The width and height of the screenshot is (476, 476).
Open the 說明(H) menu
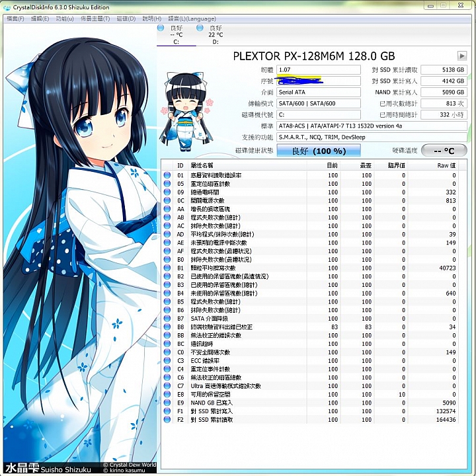click(152, 19)
